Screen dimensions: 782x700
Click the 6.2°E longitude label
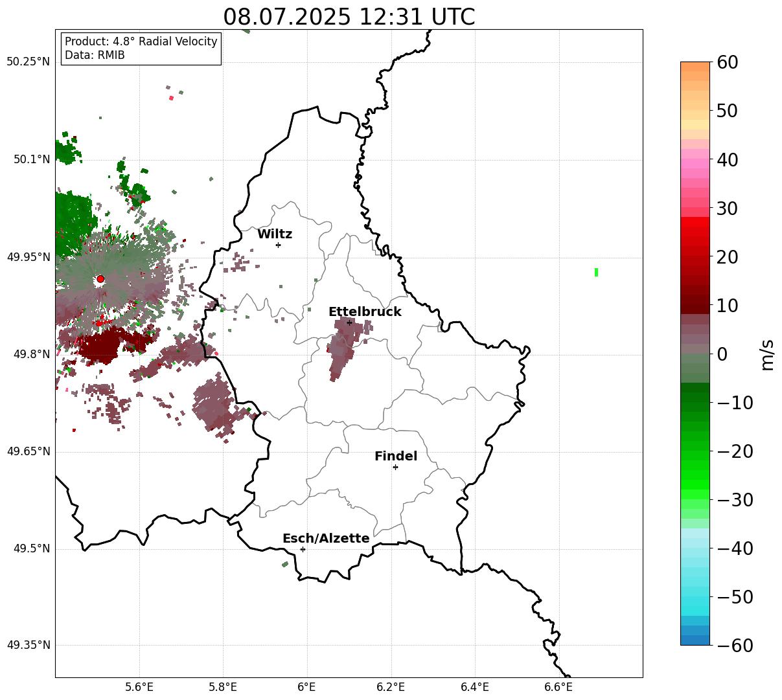tap(391, 687)
